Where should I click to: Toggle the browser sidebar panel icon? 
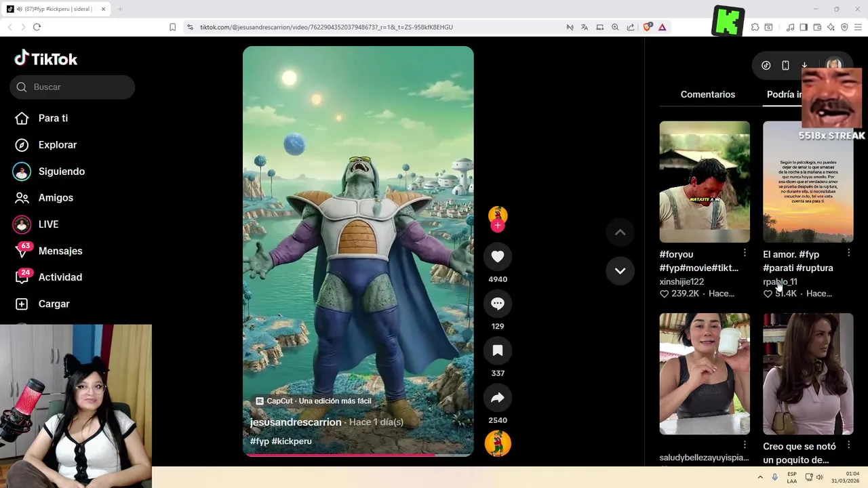(804, 27)
